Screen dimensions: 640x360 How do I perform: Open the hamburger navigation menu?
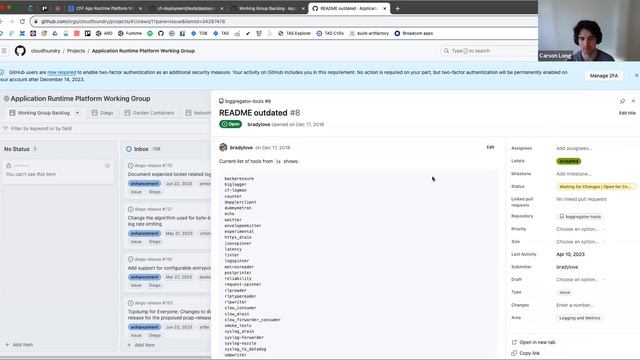tap(4, 51)
